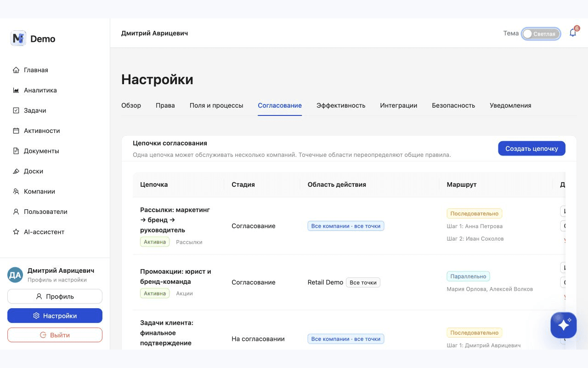588x368 pixels.
Task: Open the floating AI sparkle assistant button
Action: (564, 325)
